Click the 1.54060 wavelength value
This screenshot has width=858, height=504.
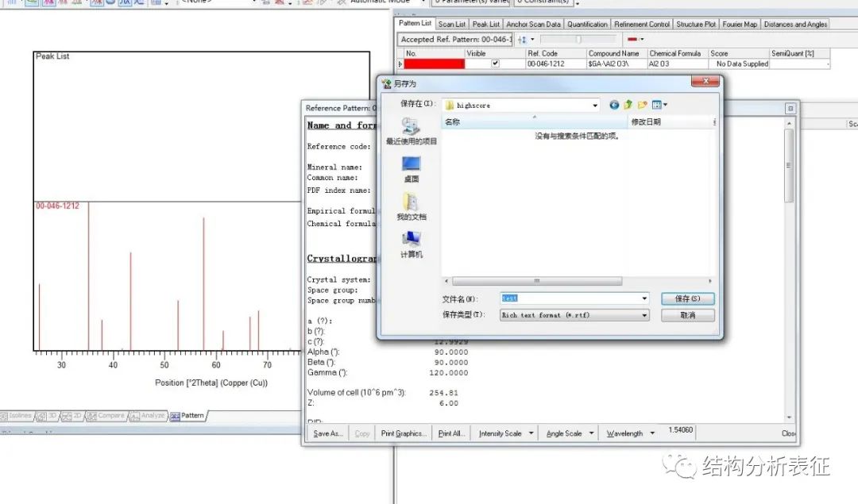pos(680,430)
